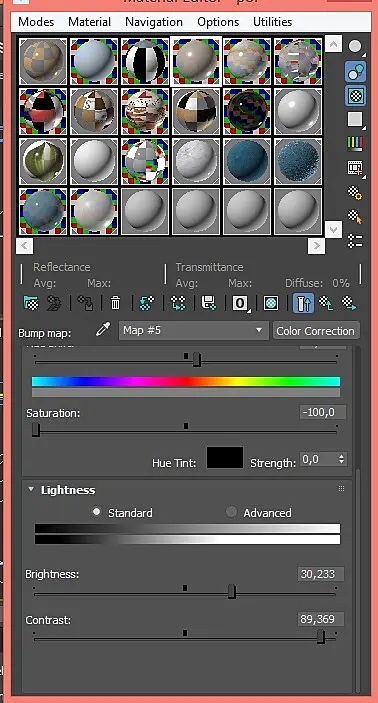Screen dimensions: 378x703
Task: Toggle the checkered Background icon
Action: [x=356, y=95]
